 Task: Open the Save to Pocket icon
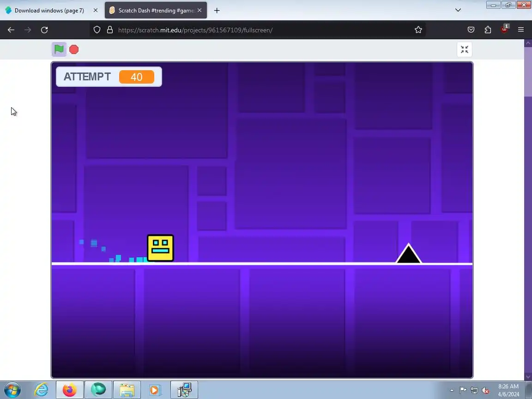pos(471,30)
